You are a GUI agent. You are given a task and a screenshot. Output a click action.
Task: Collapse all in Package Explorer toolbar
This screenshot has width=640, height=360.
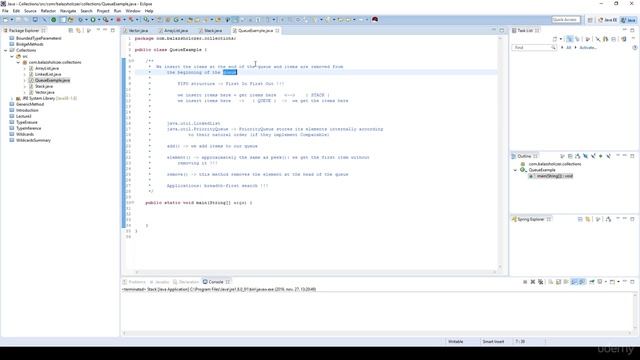(71, 30)
